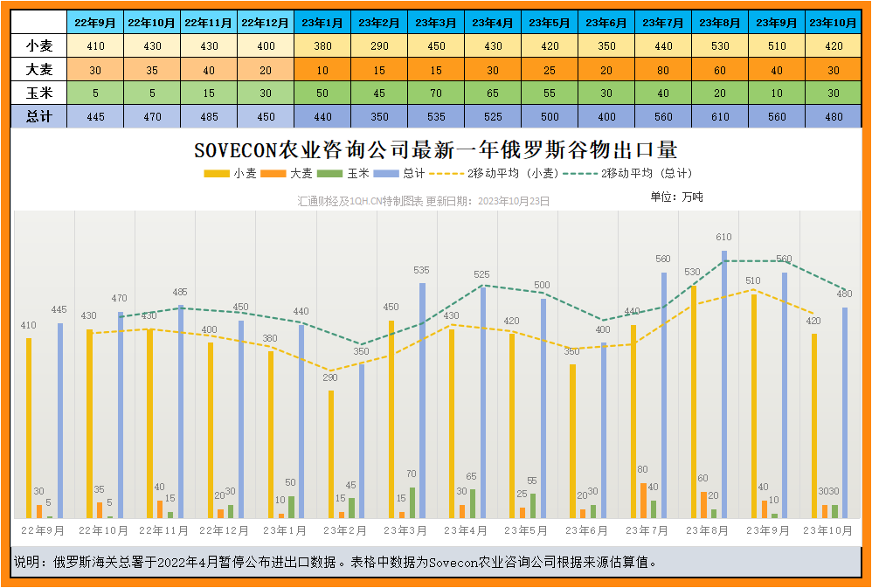
Task: Click the yellow 小麦 legend swatch
Action: pos(217,174)
